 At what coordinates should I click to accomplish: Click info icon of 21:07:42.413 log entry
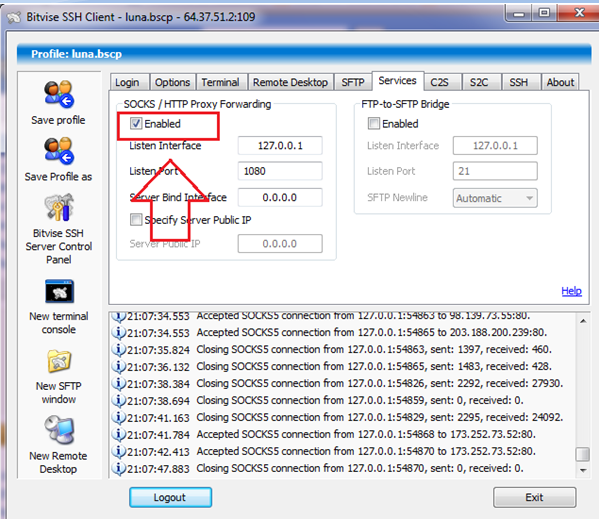(x=119, y=451)
